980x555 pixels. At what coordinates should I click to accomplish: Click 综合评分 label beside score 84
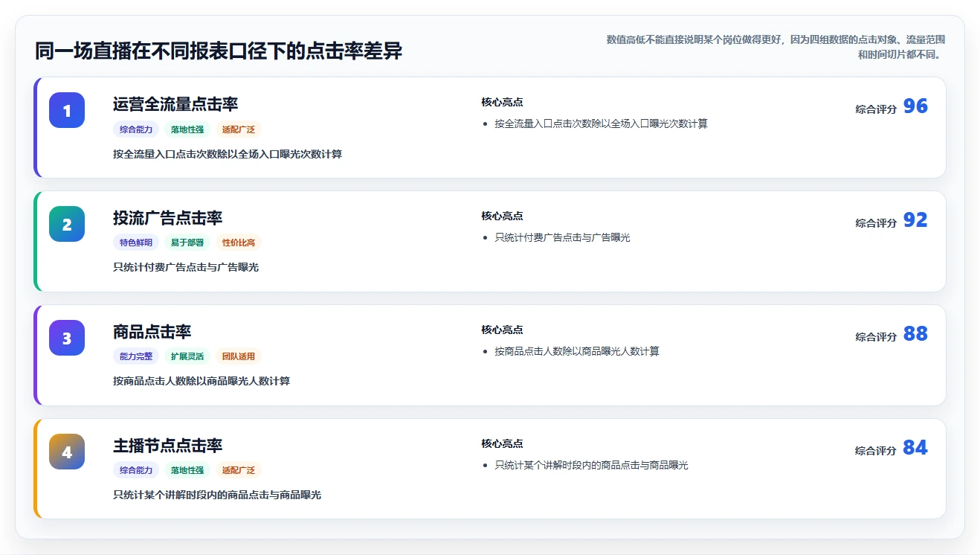point(876,451)
